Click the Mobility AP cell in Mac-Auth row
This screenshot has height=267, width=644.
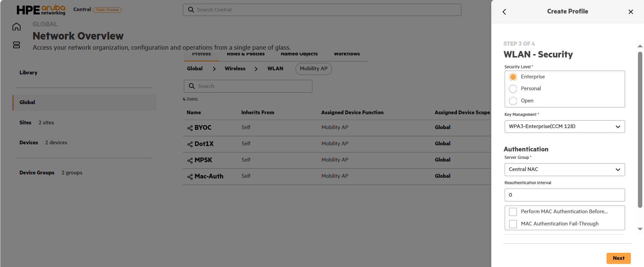click(x=335, y=176)
